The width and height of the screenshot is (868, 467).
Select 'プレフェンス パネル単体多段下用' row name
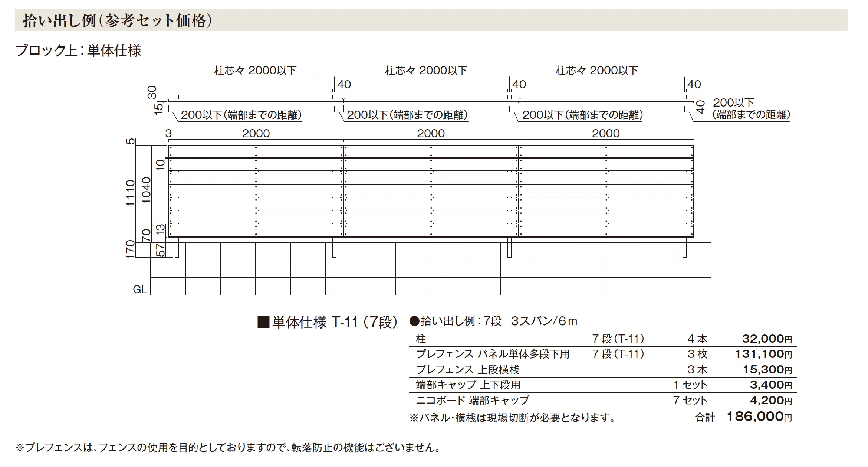point(493,354)
